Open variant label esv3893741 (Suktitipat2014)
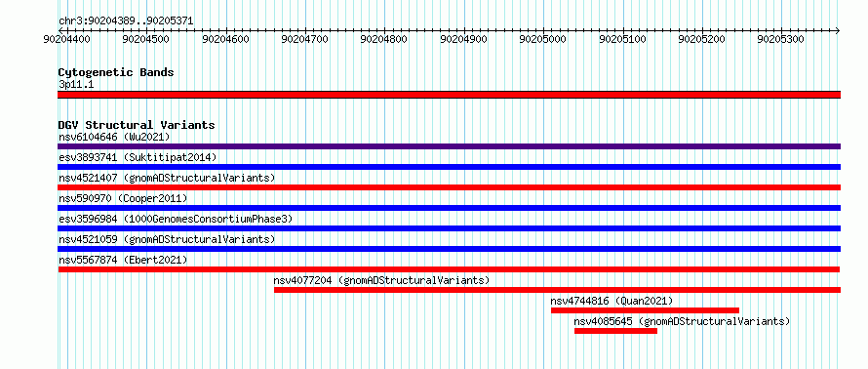 138,157
